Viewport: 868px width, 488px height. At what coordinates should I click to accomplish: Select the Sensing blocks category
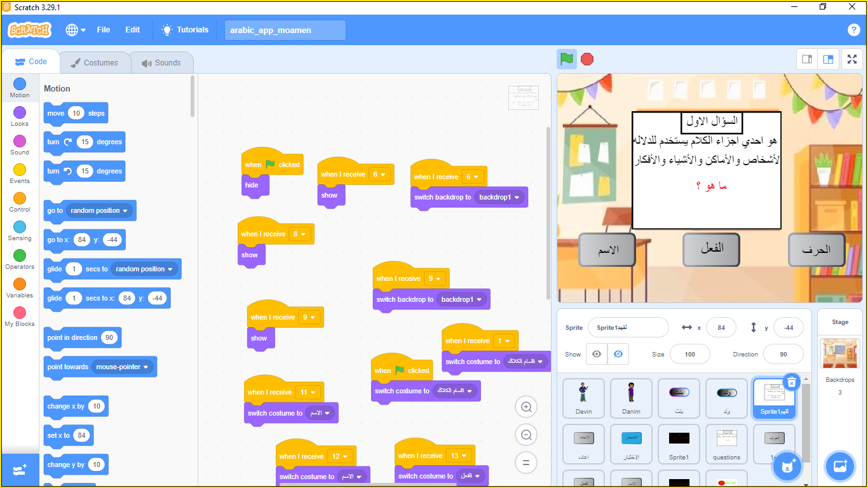click(20, 231)
